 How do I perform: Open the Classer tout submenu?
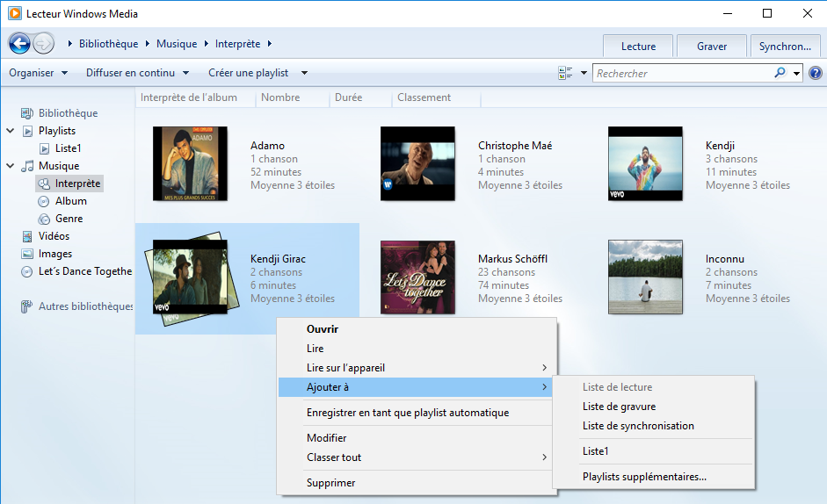417,457
